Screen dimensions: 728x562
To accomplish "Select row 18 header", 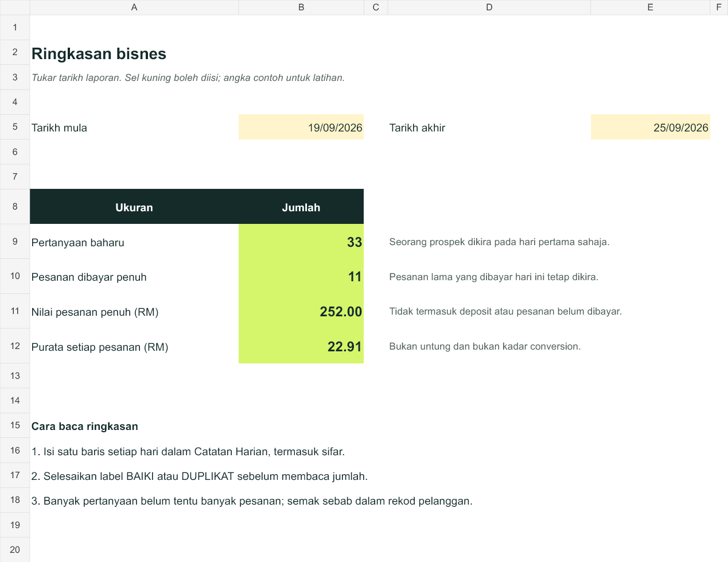I will [15, 500].
